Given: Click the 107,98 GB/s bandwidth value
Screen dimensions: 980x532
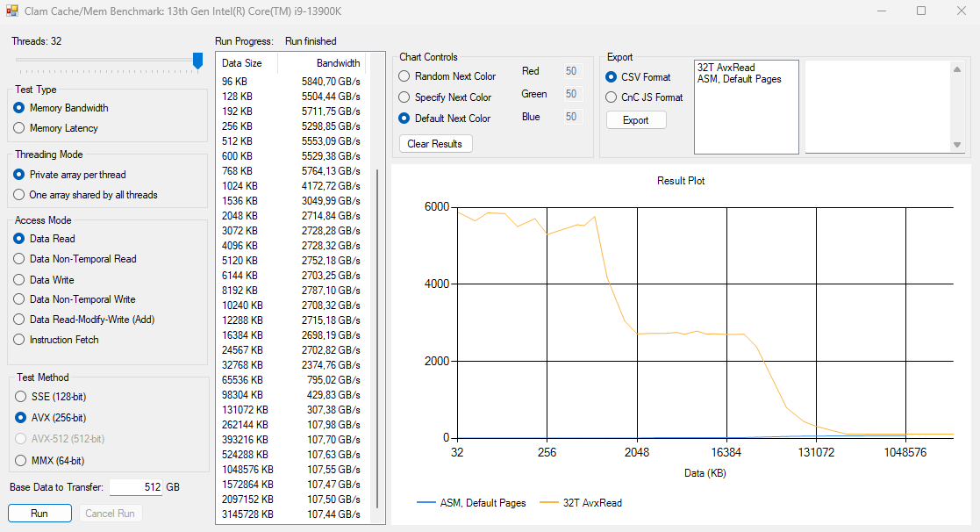Looking at the screenshot, I should coord(333,425).
